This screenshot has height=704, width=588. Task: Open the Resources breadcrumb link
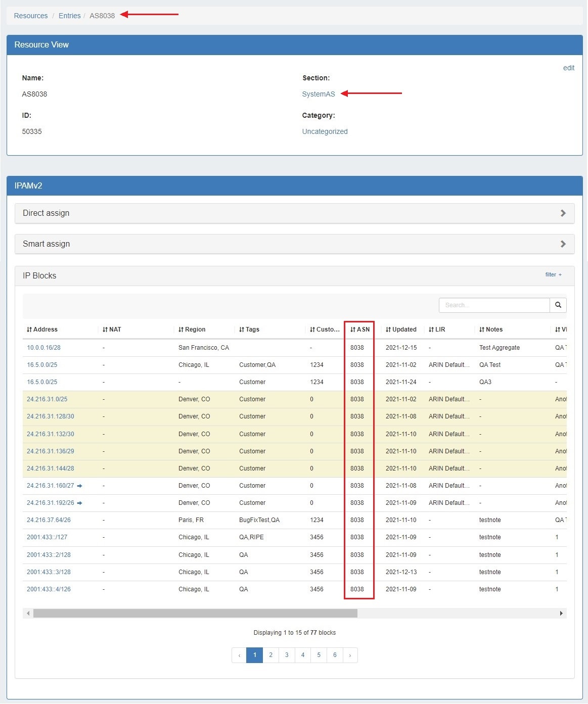point(31,16)
